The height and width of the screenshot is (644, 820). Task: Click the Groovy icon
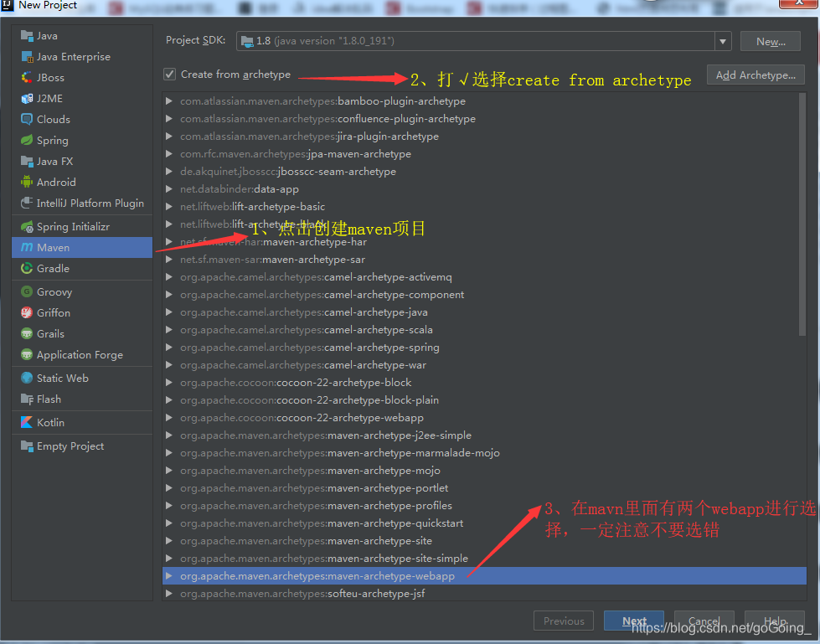click(x=27, y=291)
